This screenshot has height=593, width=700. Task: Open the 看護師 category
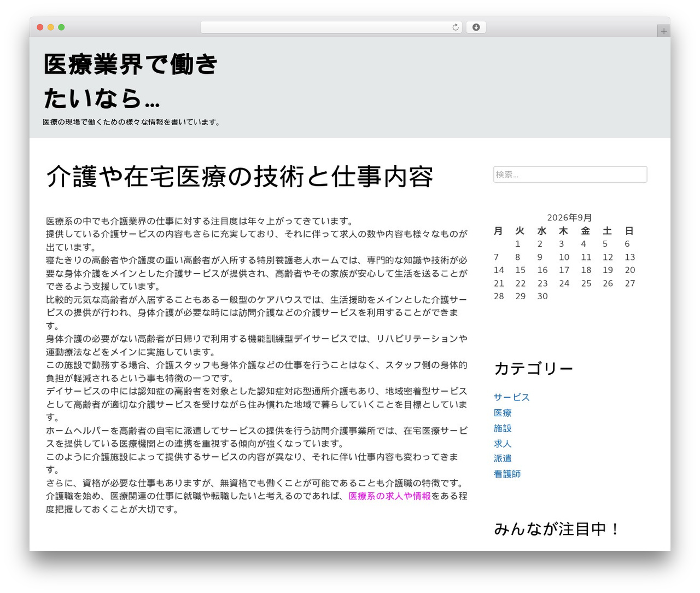[507, 474]
